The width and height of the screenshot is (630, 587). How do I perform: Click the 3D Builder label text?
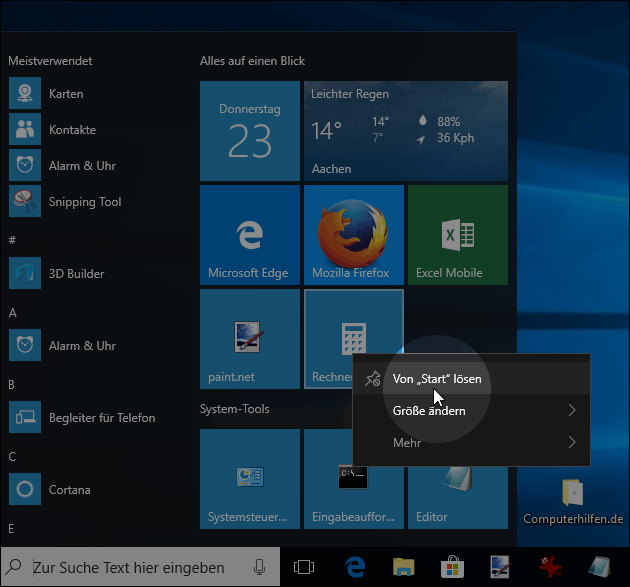pyautogui.click(x=76, y=274)
